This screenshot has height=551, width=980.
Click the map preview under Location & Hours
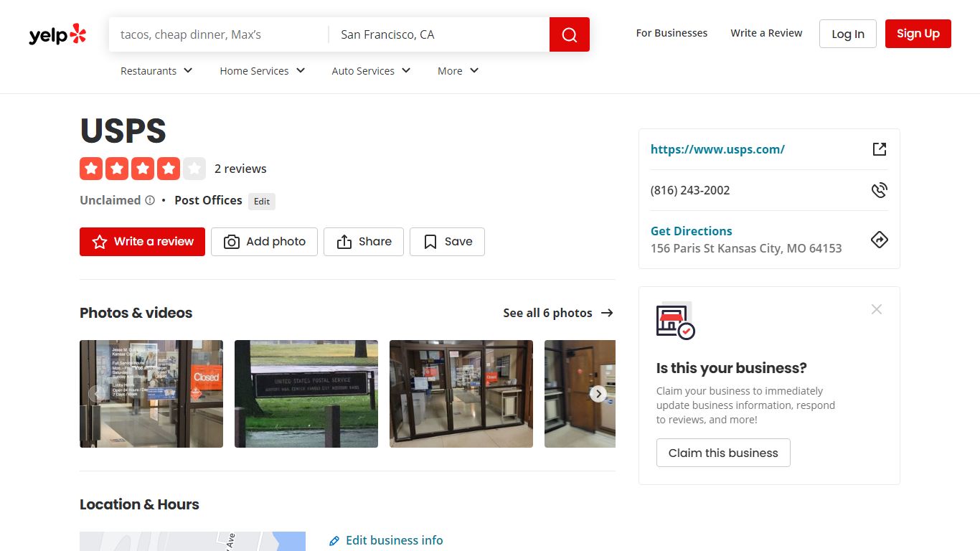point(192,541)
